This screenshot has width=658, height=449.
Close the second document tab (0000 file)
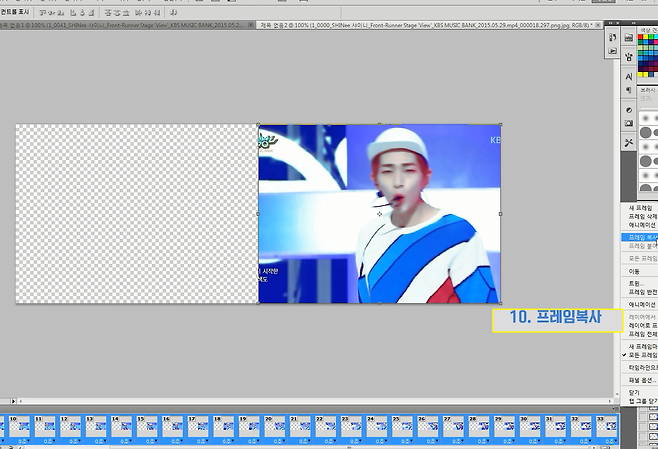pyautogui.click(x=598, y=25)
